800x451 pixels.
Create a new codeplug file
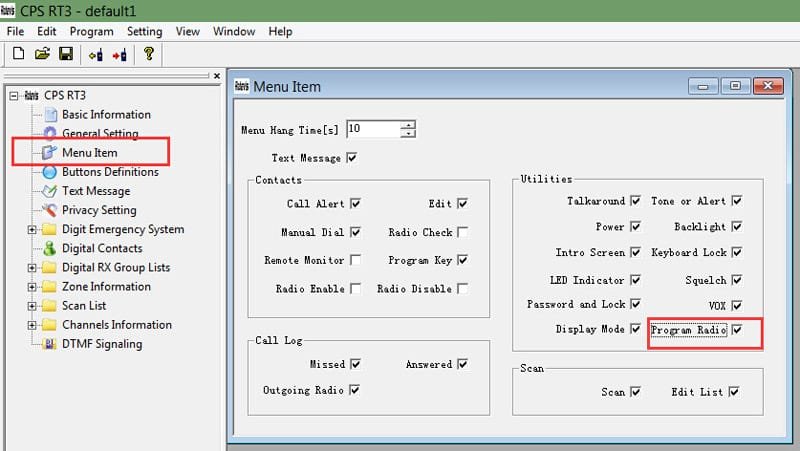click(18, 54)
